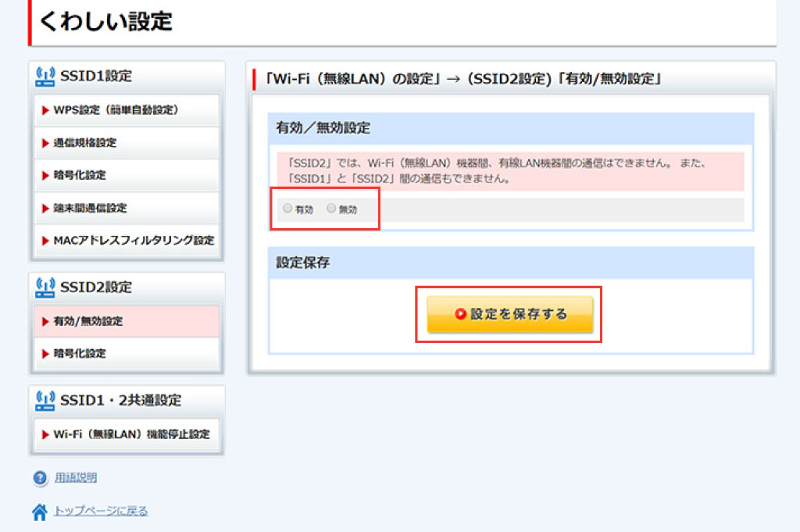Screen dimensions: 800x532
Task: Click the 有効／無効設定 section header
Action: (323, 128)
